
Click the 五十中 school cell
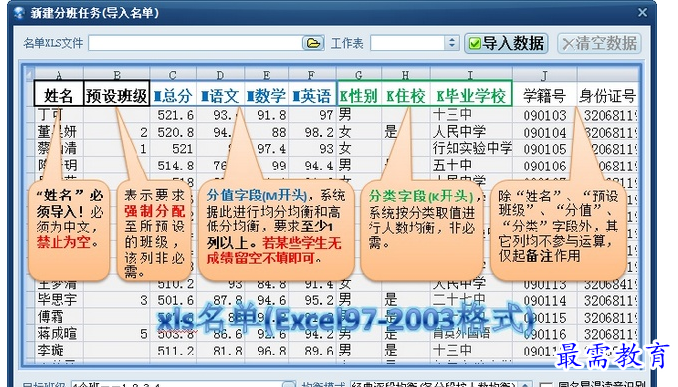(471, 165)
